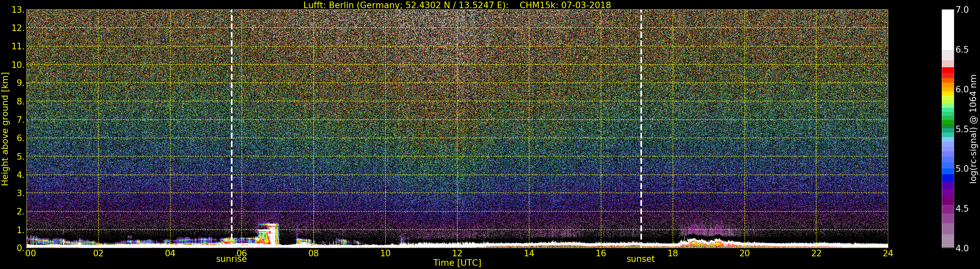Click height axis tick '11.'
Viewport: 980px width, 269px height.
click(18, 46)
